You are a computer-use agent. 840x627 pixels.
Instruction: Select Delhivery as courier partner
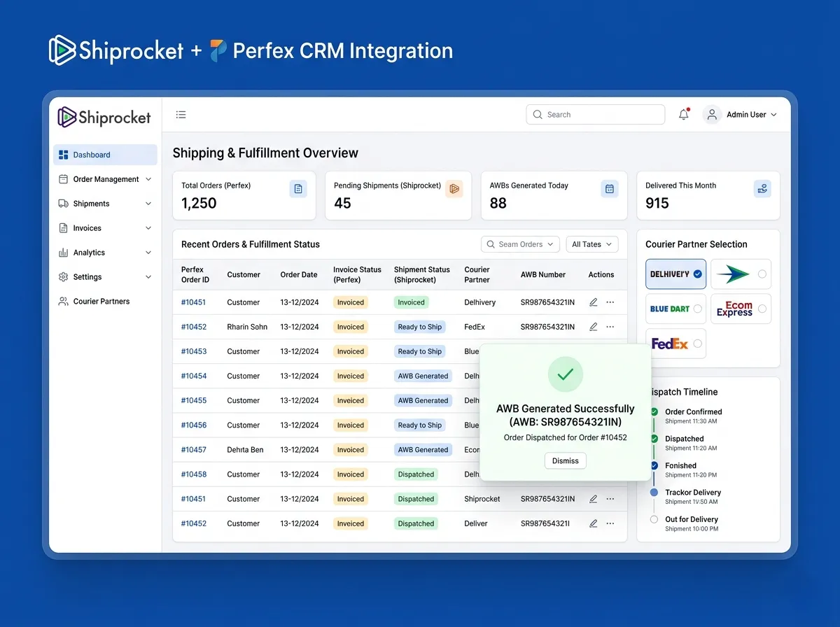click(x=675, y=274)
